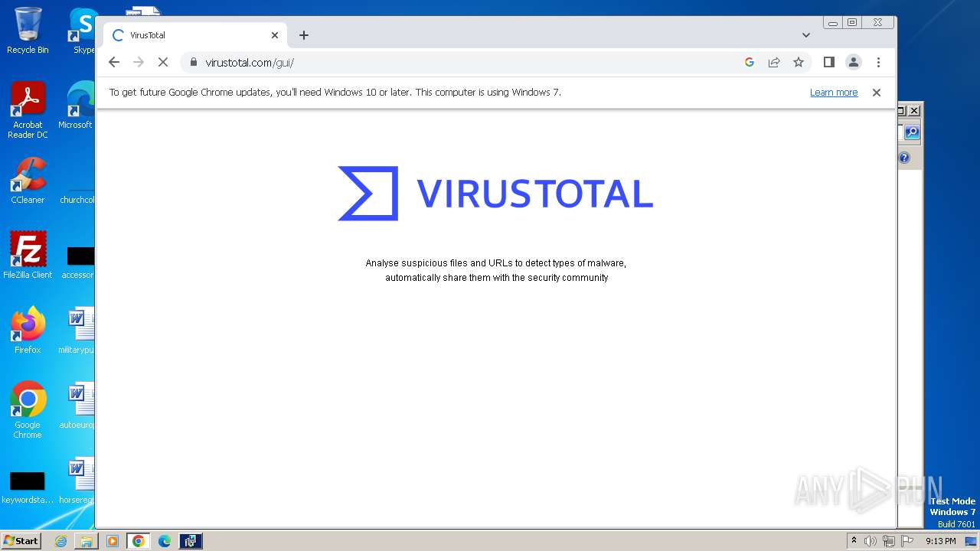Close the VirusTotal tab
This screenshot has width=980, height=551.
(x=275, y=35)
